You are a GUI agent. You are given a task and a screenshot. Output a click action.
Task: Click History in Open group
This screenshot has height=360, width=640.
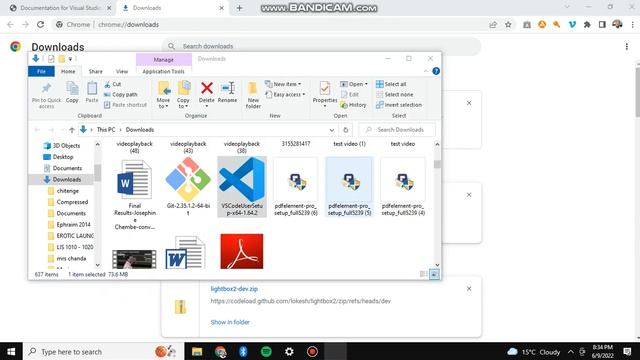coord(353,105)
